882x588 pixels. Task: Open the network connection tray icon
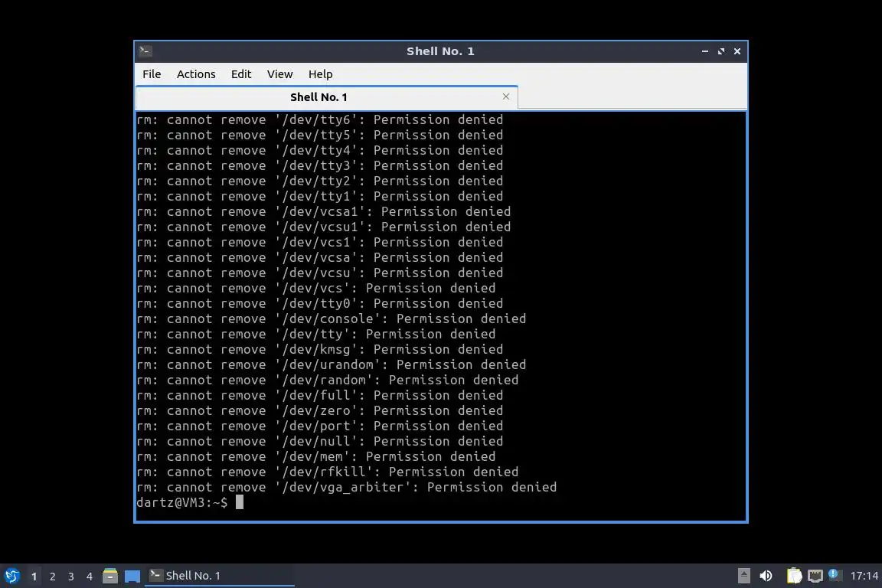pos(815,576)
